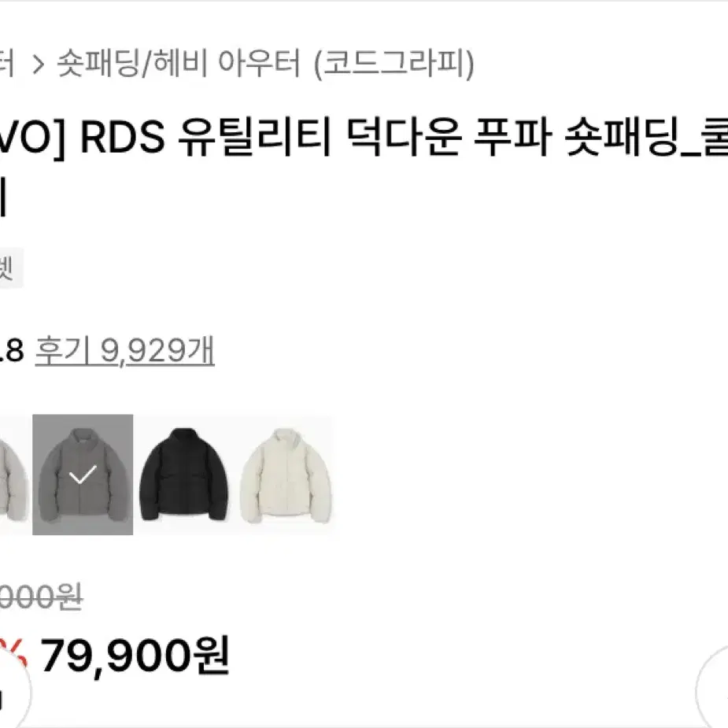Click the (코드그라피) brand breadcrumb text
Viewport: 728px width, 728px height.
[x=394, y=63]
